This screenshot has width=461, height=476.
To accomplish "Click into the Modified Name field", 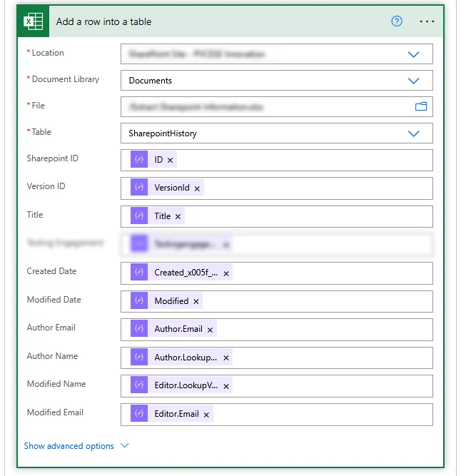I will click(277, 386).
